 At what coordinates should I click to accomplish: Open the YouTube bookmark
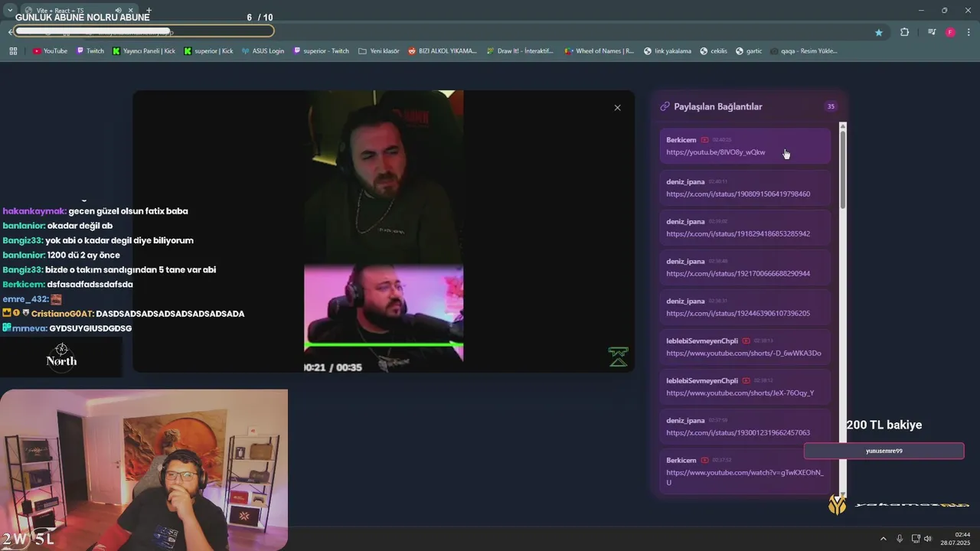point(50,51)
